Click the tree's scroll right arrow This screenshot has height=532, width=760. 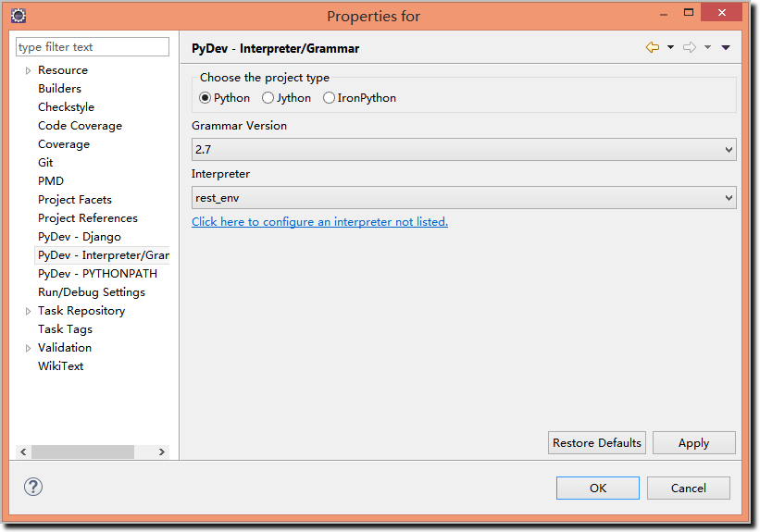point(162,452)
